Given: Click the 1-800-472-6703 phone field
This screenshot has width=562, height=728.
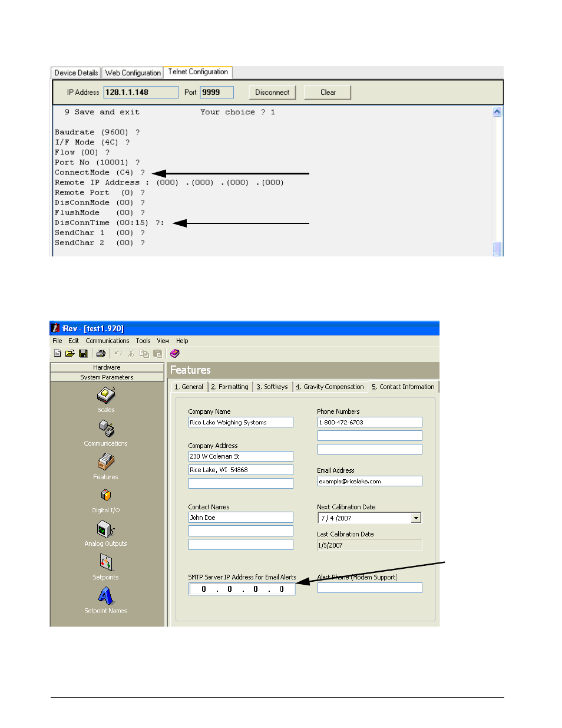Looking at the screenshot, I should (370, 423).
